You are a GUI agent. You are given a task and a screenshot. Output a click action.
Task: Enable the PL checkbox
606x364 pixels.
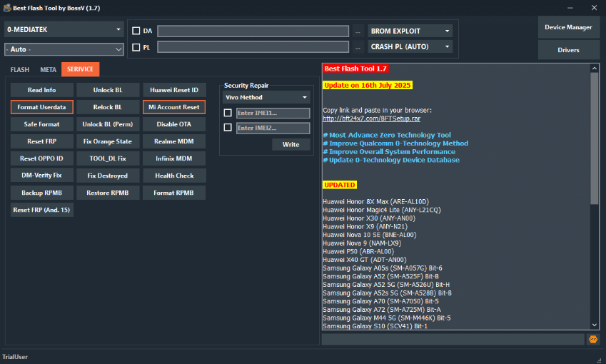pos(136,48)
